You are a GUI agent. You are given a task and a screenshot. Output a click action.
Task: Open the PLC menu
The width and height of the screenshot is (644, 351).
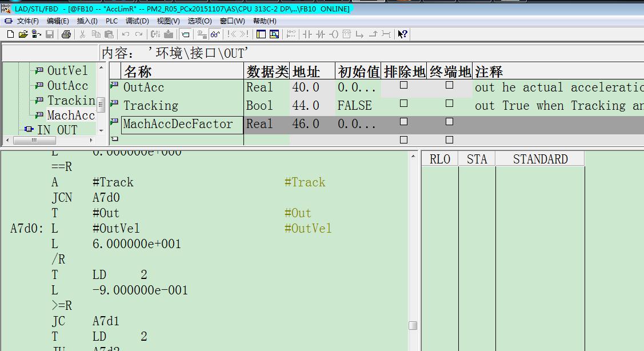[112, 21]
